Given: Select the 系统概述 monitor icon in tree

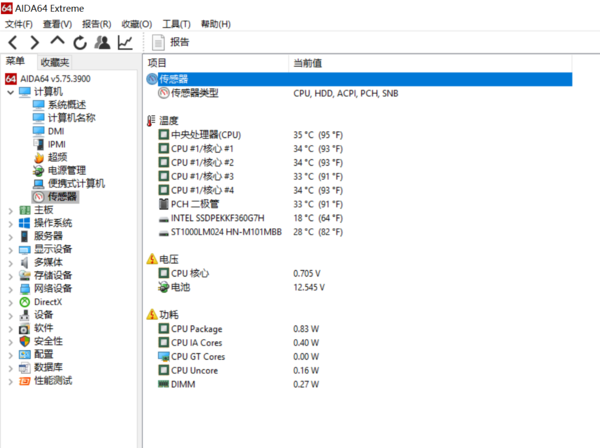Looking at the screenshot, I should click(x=39, y=105).
